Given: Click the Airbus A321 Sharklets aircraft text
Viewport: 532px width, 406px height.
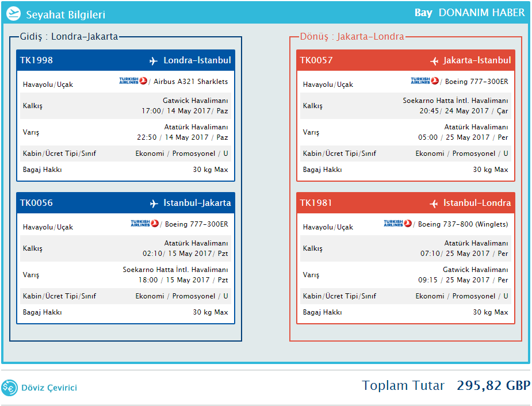Looking at the screenshot, I should pos(191,82).
